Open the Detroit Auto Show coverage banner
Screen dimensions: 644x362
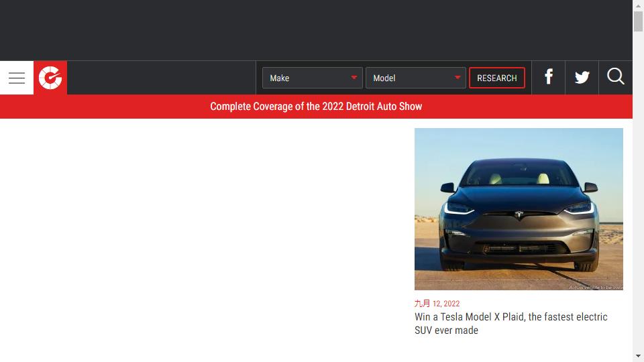click(x=316, y=107)
